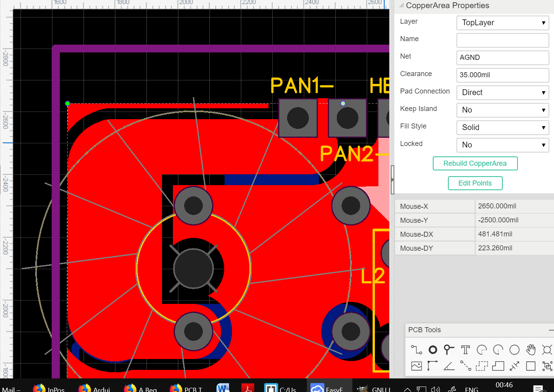This screenshot has width=554, height=392.
Task: Click the Mouse-Y value -2500.000mil
Action: click(x=498, y=220)
